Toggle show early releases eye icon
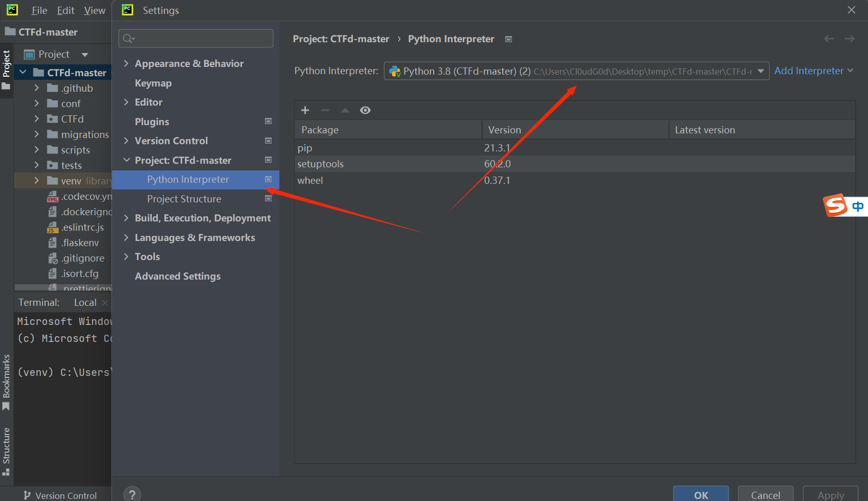The height and width of the screenshot is (501, 868). point(365,110)
